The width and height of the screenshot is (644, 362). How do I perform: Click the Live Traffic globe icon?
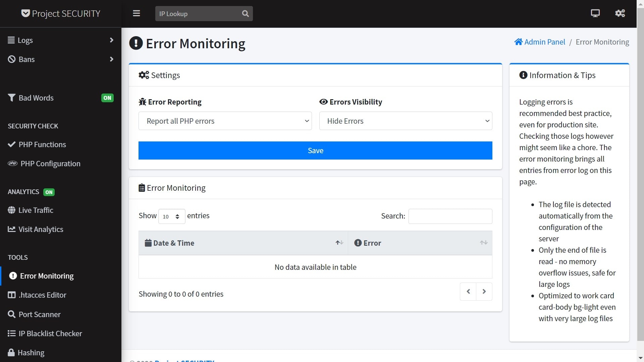coord(11,210)
